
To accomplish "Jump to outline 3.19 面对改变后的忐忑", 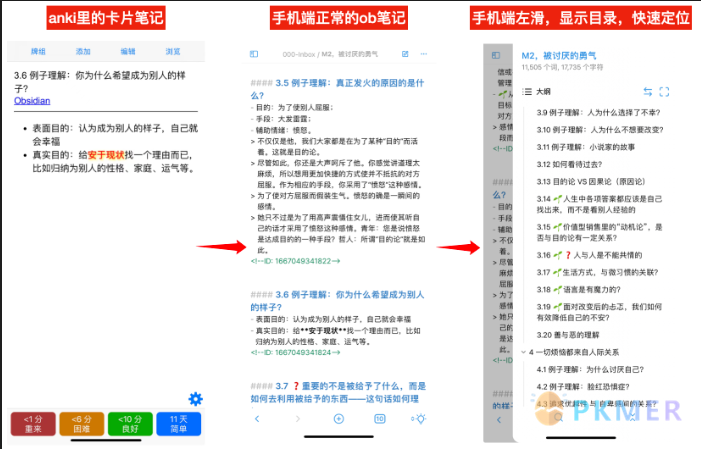I will [599, 312].
